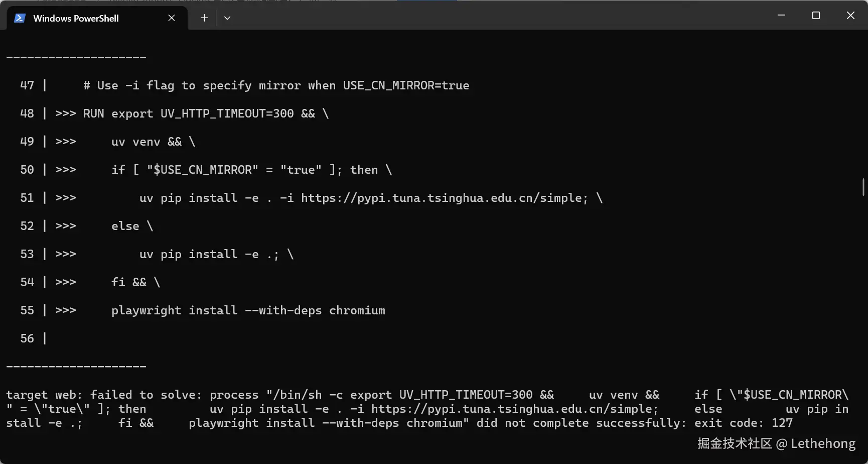Click the Lethehong watermark text
The width and height of the screenshot is (868, 464).
point(823,443)
